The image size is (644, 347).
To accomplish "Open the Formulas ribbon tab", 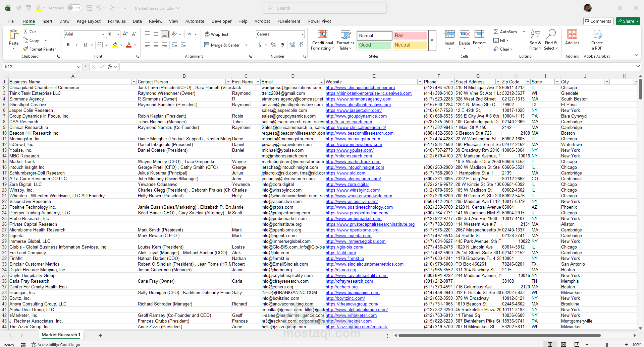I will [117, 21].
